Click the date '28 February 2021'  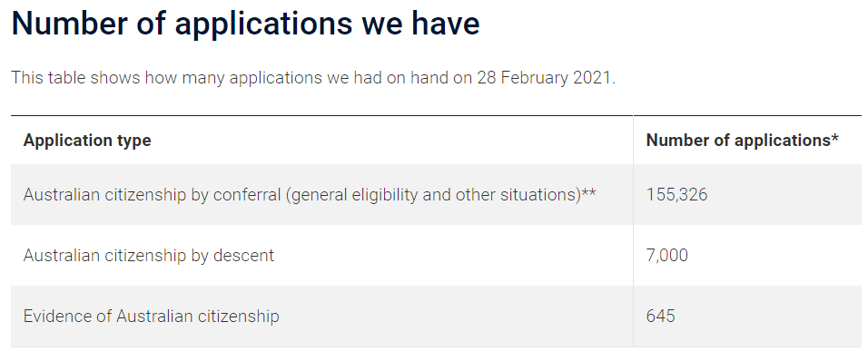tap(544, 77)
